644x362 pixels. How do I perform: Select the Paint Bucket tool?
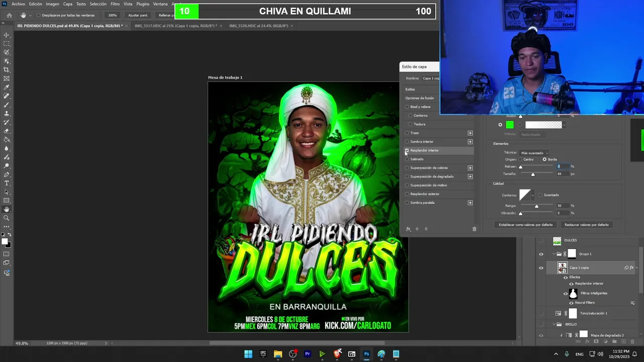coord(7,140)
